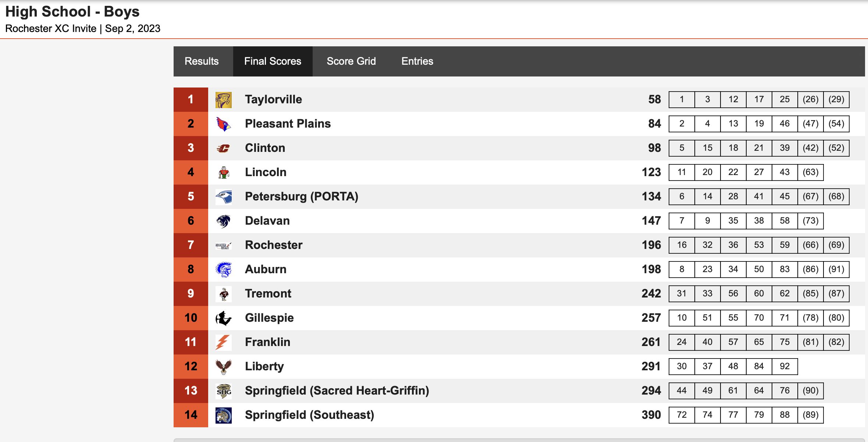Click the Taylorville team logo icon

click(x=223, y=100)
